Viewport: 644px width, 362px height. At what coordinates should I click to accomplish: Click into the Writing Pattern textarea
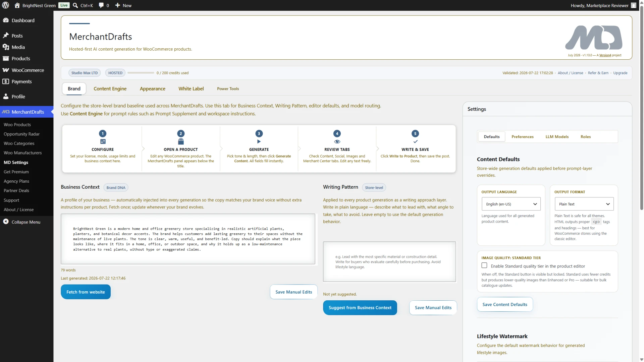[x=389, y=262]
